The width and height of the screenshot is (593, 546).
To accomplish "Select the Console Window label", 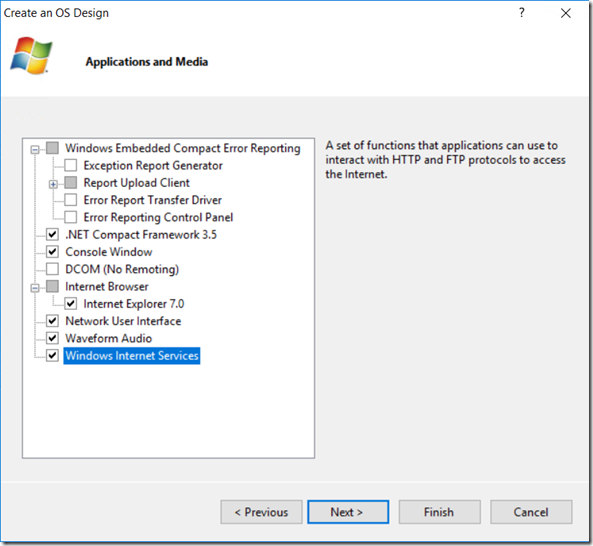I will (109, 252).
